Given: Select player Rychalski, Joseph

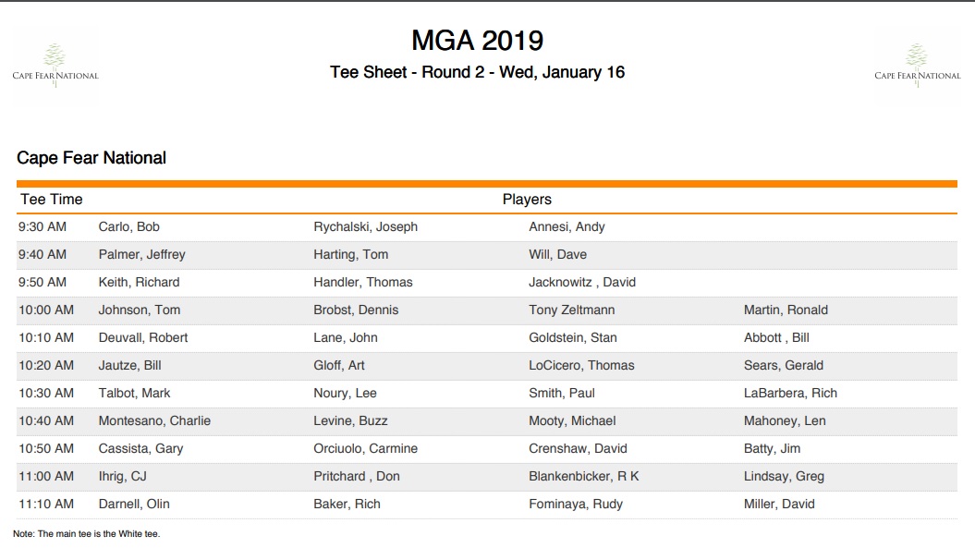Looking at the screenshot, I should point(366,226).
